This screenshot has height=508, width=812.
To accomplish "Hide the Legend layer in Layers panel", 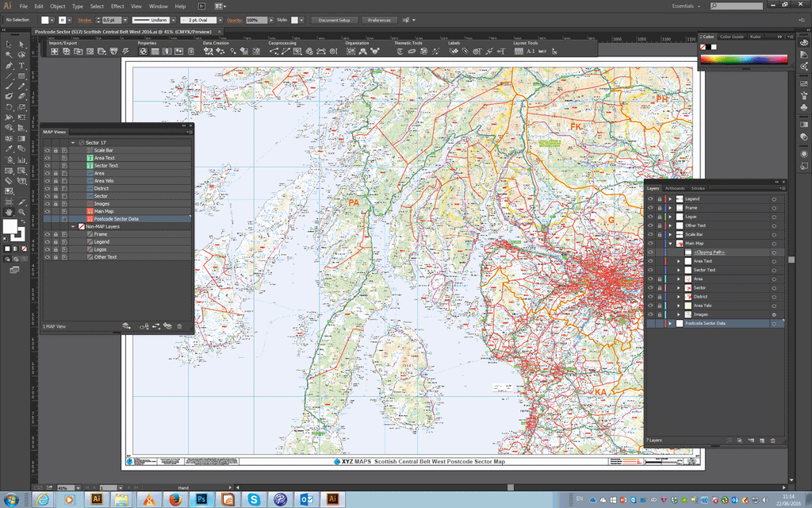I will pyautogui.click(x=650, y=199).
